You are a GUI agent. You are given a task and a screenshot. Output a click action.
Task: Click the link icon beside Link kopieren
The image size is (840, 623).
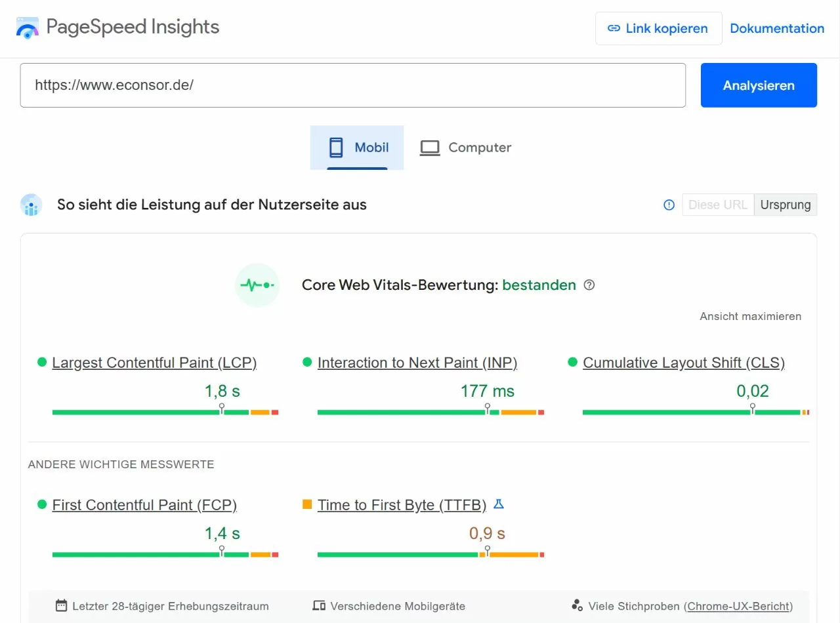click(614, 28)
